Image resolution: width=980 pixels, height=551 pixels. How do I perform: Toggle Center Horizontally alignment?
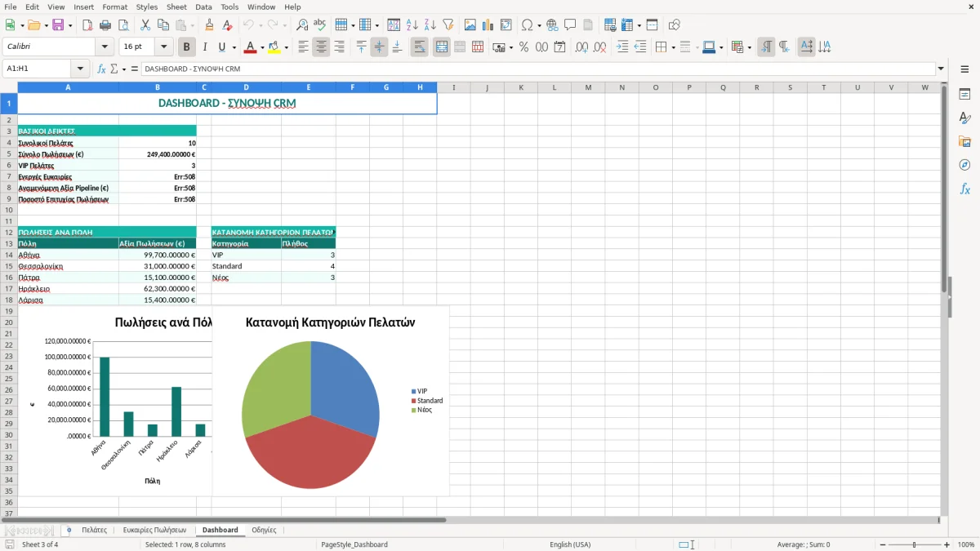[x=321, y=47]
